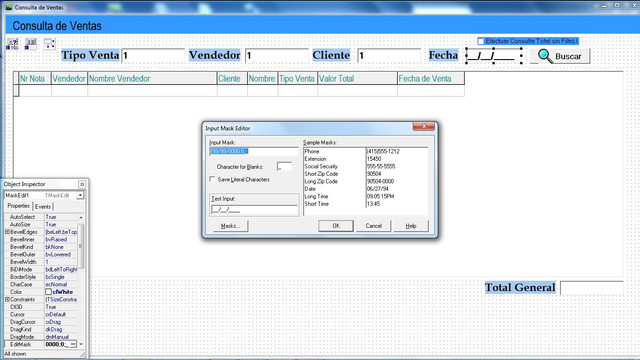Enable Save Literal Characters checkbox
This screenshot has width=640, height=360.
pos(212,179)
